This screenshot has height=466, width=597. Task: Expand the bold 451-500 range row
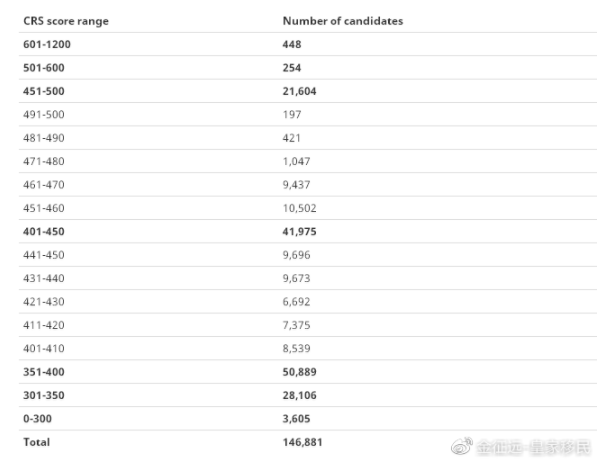pos(308,91)
